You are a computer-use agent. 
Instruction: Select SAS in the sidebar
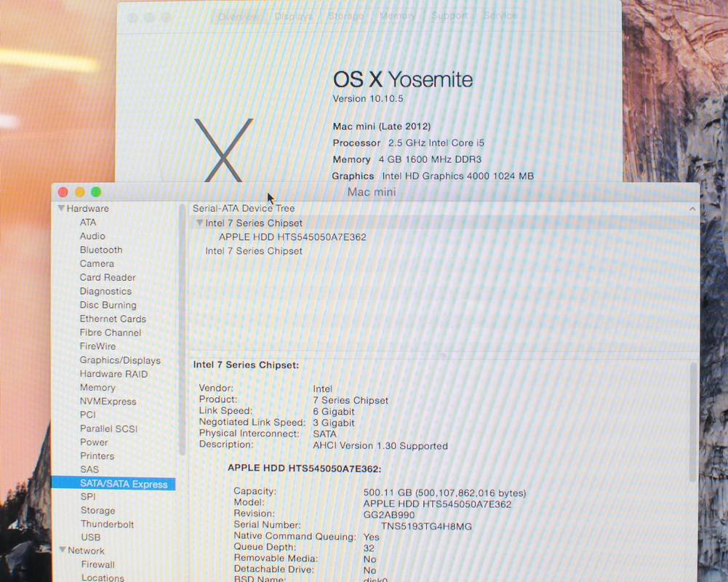[x=89, y=469]
